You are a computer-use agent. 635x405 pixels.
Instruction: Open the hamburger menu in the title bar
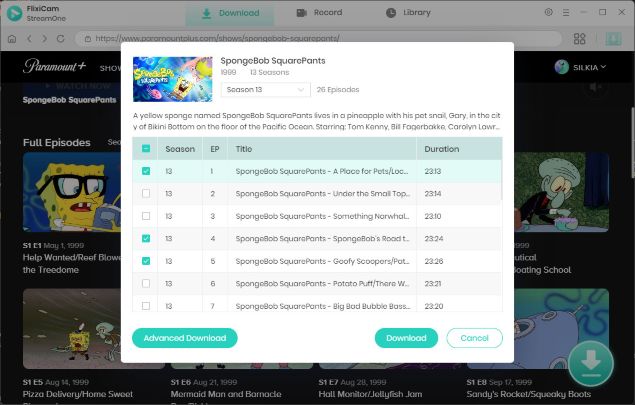pos(566,13)
